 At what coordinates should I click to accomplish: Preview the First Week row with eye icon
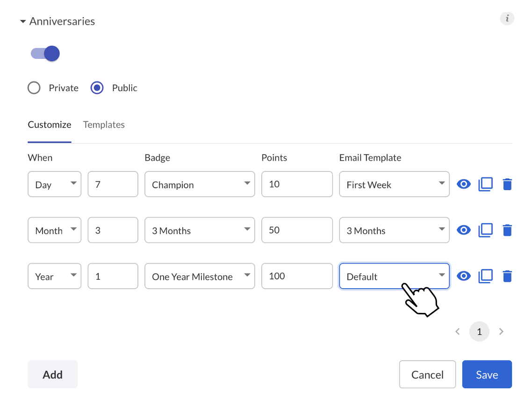pyautogui.click(x=464, y=184)
